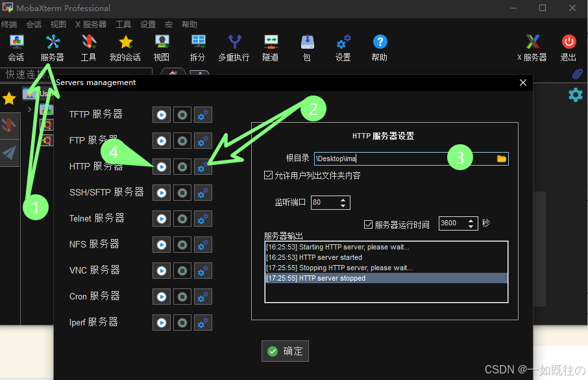Open the 工具 tools toolbar icon
Screen dimensions: 588x380
pos(89,47)
